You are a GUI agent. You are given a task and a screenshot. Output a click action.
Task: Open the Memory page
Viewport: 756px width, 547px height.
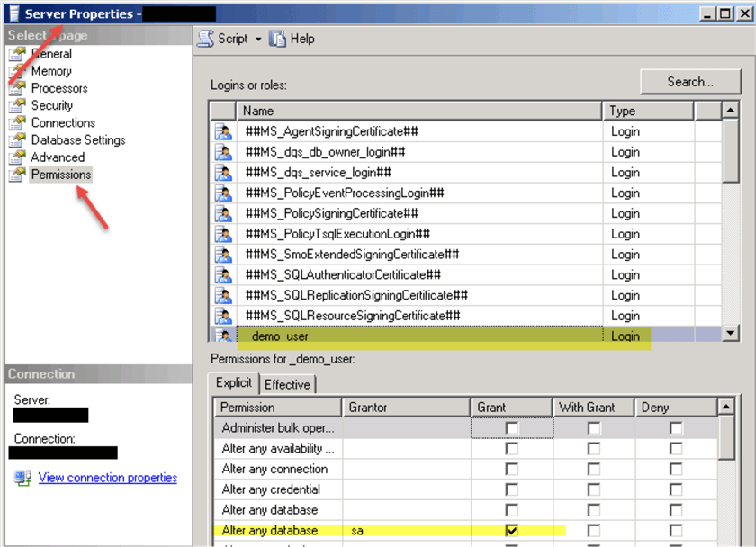[51, 71]
